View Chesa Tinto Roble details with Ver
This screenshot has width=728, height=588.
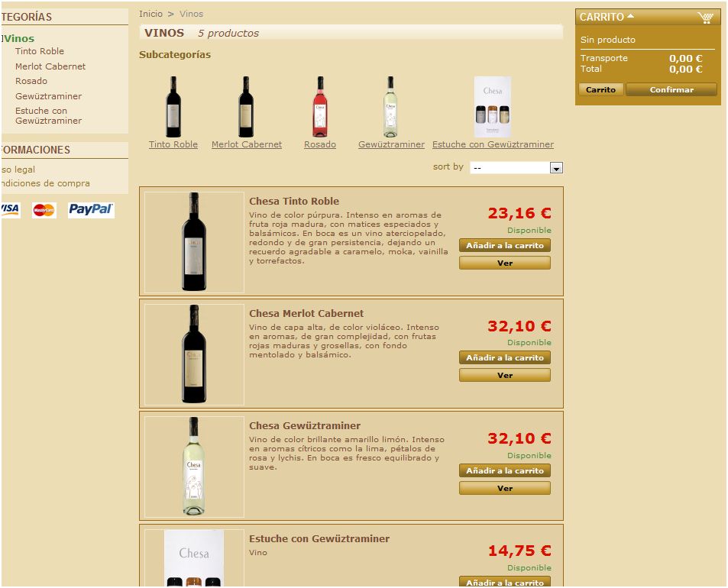[505, 263]
